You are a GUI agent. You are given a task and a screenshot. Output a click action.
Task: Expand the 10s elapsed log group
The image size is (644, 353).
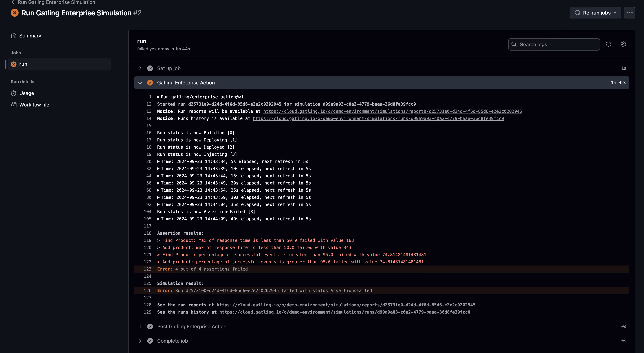[158, 169]
